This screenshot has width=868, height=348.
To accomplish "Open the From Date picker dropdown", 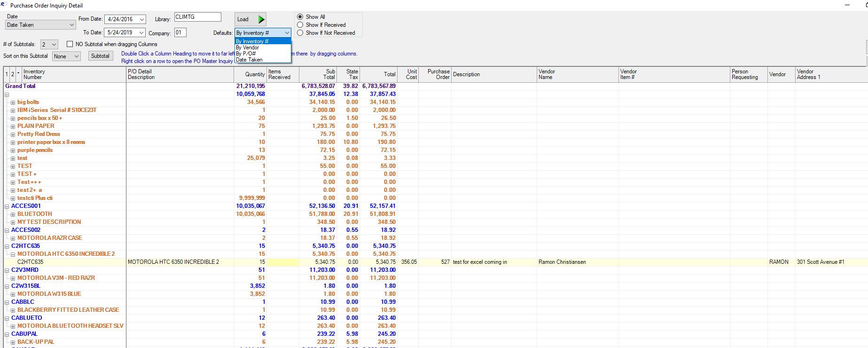I will pos(142,19).
